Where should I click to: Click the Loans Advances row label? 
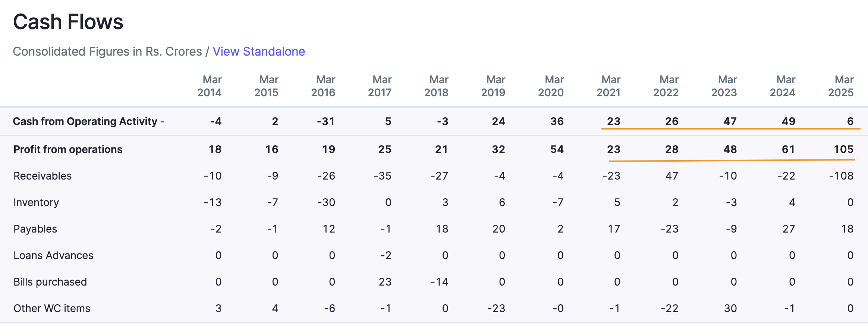(53, 255)
